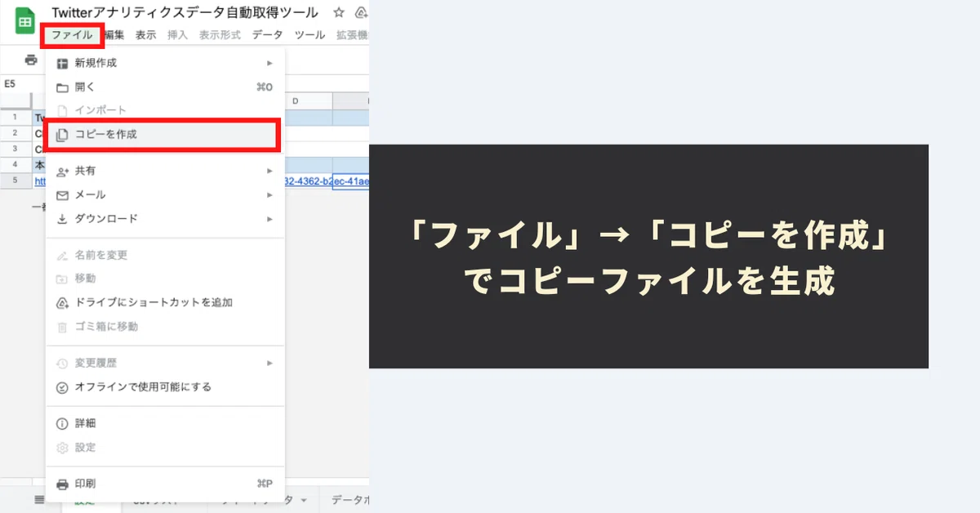Click the trash icon for ゴミ箱に移動

click(62, 327)
